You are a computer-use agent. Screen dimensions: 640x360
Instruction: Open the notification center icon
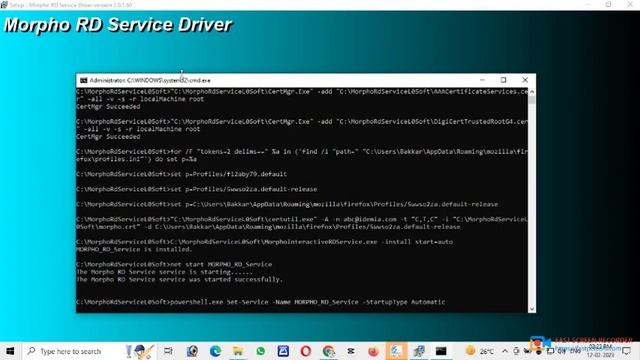click(627, 351)
